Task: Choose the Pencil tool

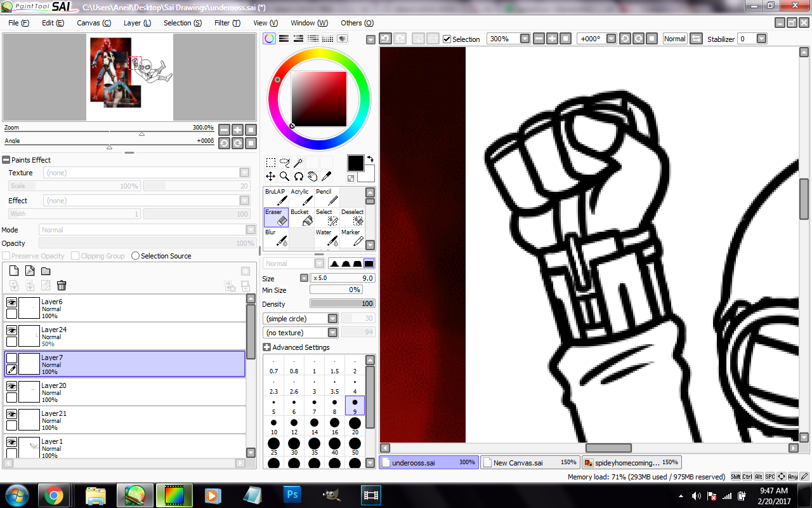Action: [327, 197]
